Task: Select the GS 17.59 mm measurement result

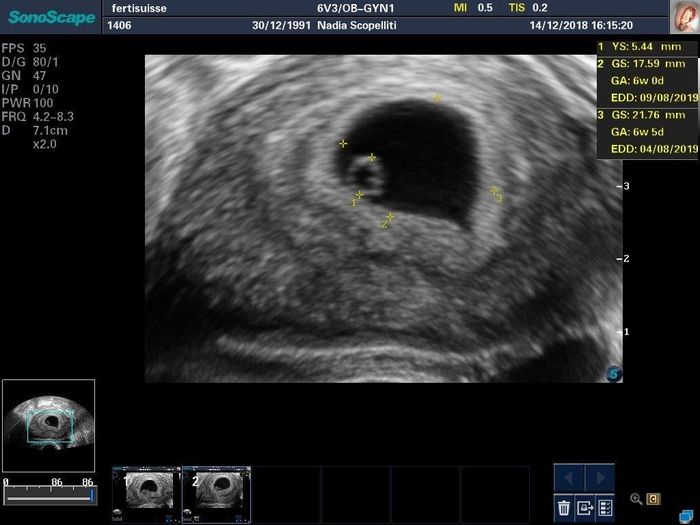Action: tap(647, 63)
